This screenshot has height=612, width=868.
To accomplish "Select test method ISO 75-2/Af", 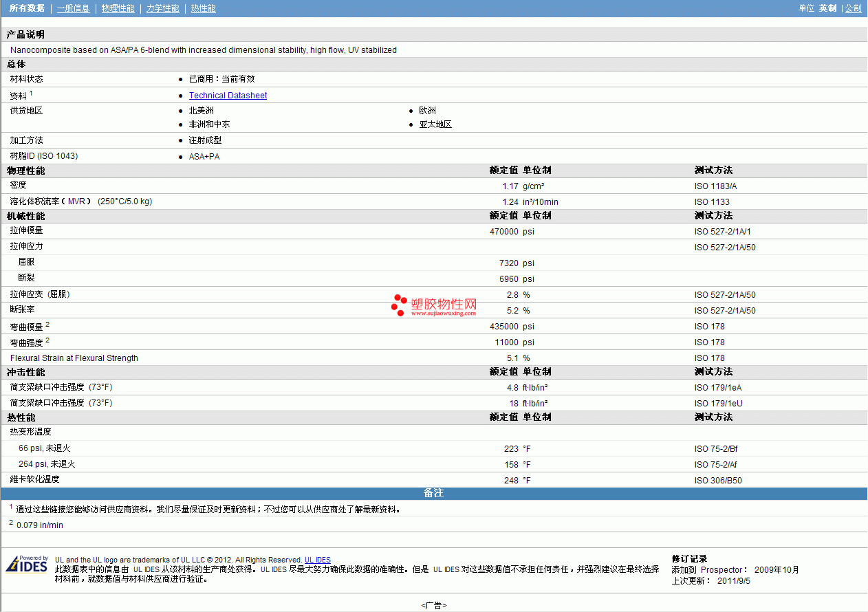I will (716, 465).
